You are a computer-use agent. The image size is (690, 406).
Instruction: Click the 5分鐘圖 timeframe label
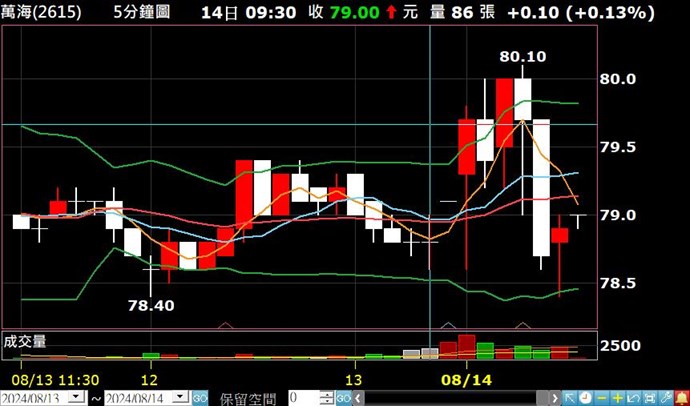pyautogui.click(x=143, y=12)
